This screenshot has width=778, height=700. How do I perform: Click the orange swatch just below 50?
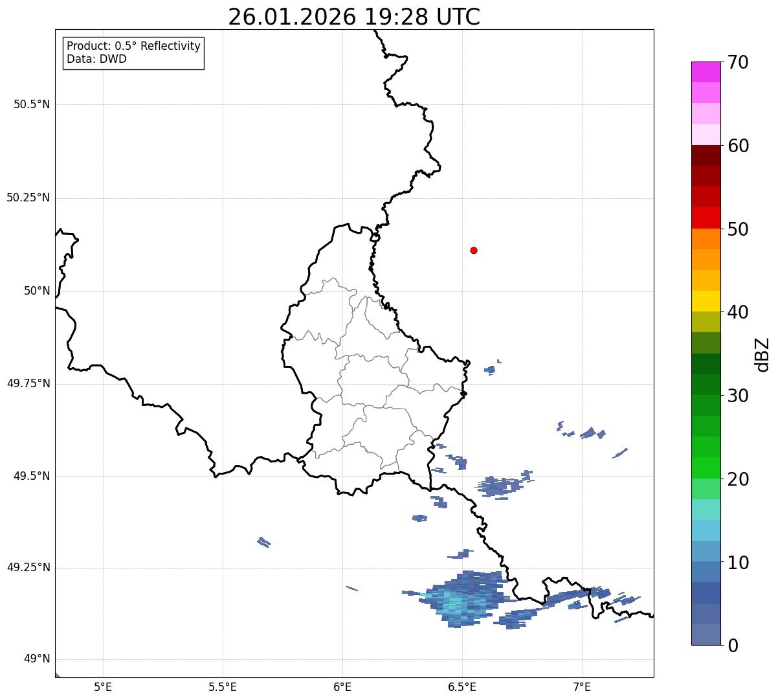pos(706,239)
